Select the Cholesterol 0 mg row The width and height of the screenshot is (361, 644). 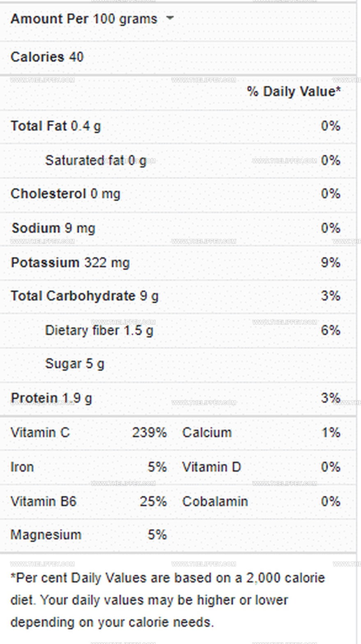tap(178, 194)
